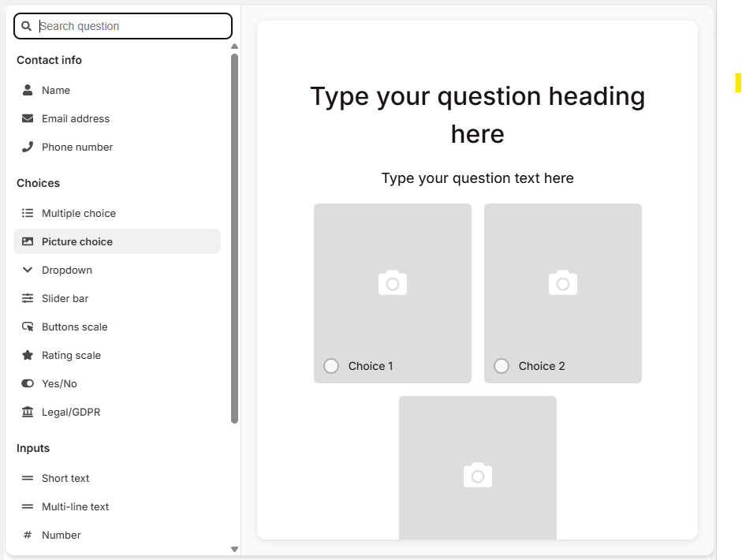Select the Number input type
This screenshot has height=560, width=742.
click(61, 535)
